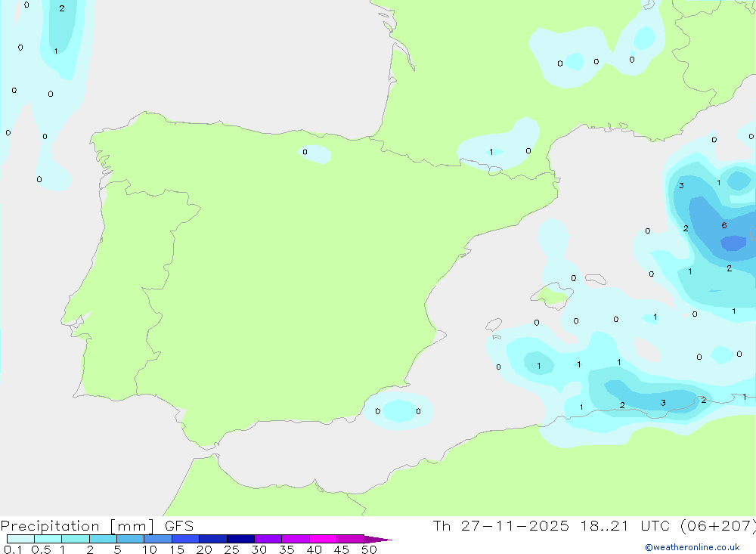Image resolution: width=756 pixels, height=554 pixels.
Task: Click the '25' legend tick label
Action: 232,549
